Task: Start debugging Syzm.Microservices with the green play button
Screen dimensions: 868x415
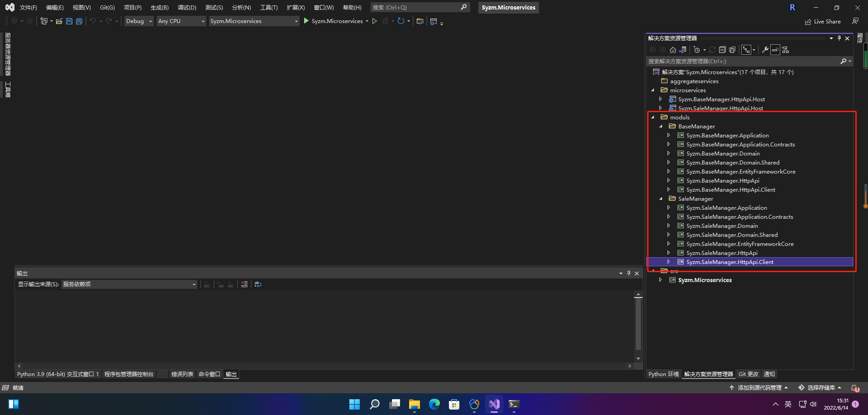Action: [306, 21]
